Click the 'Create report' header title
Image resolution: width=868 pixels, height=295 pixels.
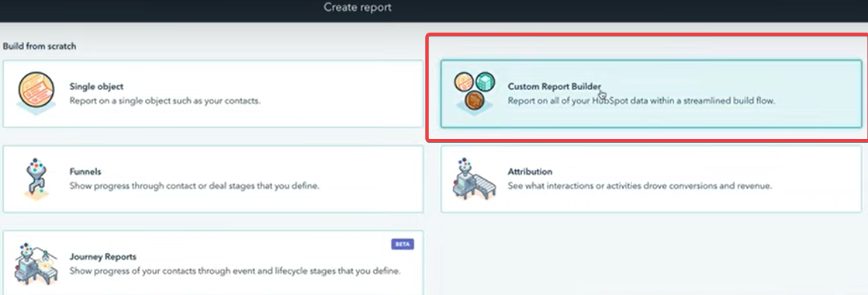click(358, 8)
